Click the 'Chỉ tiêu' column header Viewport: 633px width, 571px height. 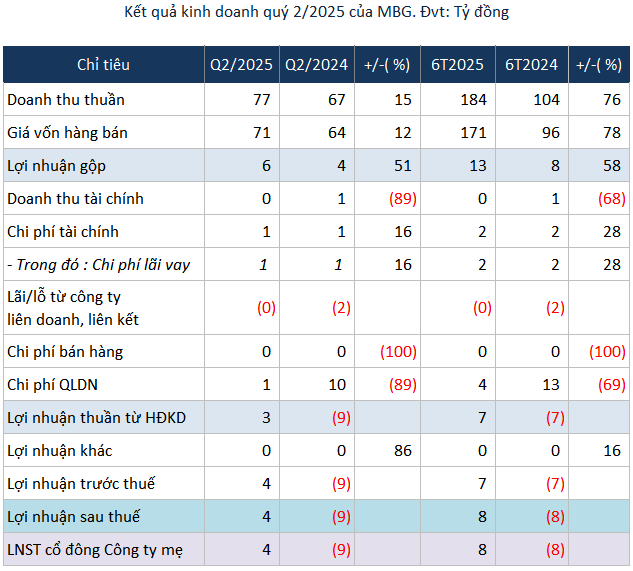(103, 65)
